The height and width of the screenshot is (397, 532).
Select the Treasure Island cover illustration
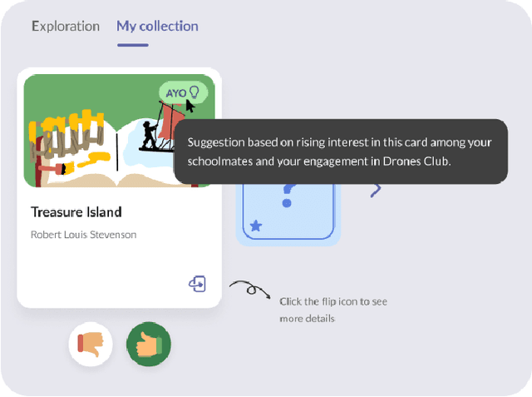pos(119,131)
